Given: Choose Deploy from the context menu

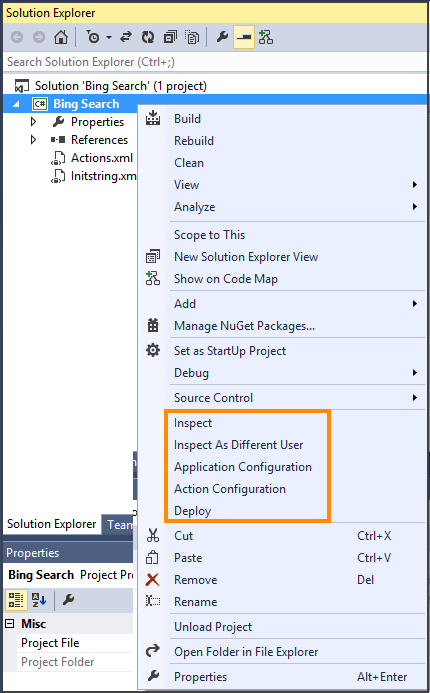Looking at the screenshot, I should click(193, 511).
